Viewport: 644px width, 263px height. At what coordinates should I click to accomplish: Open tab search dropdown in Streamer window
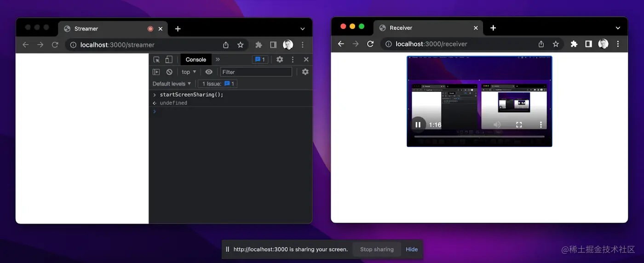[x=302, y=29]
